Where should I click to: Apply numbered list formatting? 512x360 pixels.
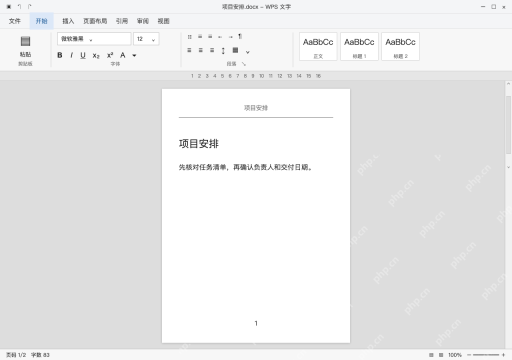(x=200, y=36)
